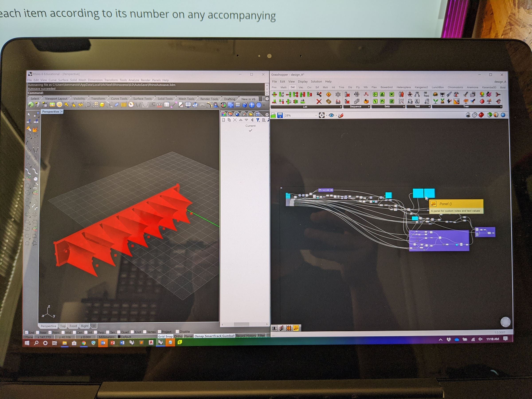532x399 pixels.
Task: Click the Concatenate ampersand text icon
Action: click(x=417, y=101)
